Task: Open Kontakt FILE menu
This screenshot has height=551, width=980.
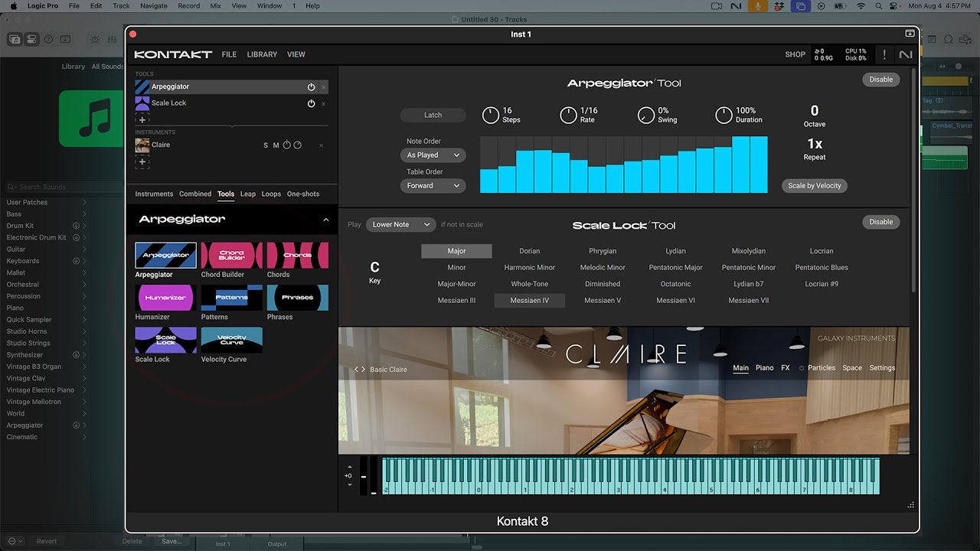Action: (x=229, y=55)
